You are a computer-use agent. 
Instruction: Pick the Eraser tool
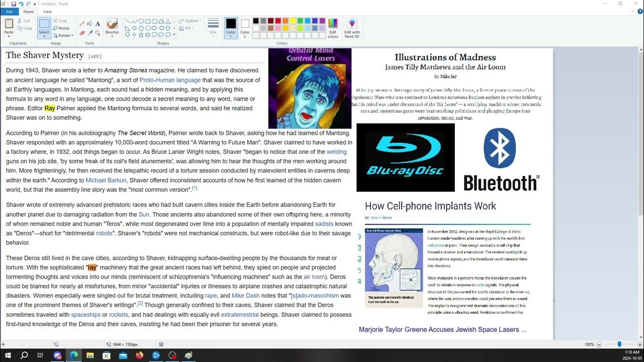pos(82,33)
